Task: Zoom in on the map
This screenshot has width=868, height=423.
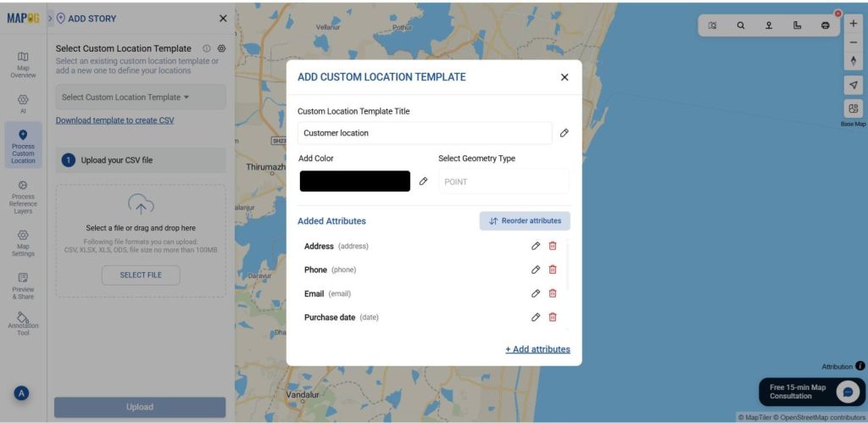Action: [853, 24]
